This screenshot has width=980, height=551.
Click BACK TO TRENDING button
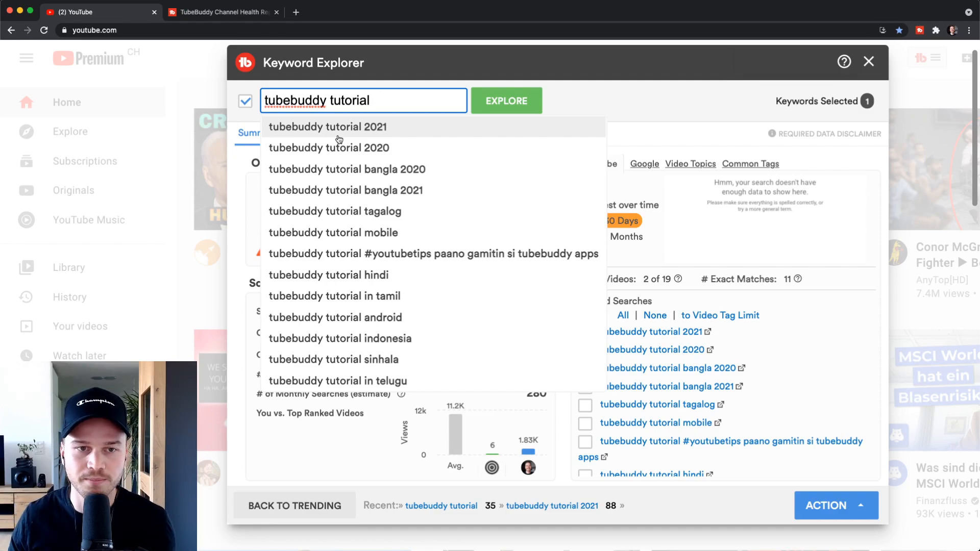[x=295, y=505]
